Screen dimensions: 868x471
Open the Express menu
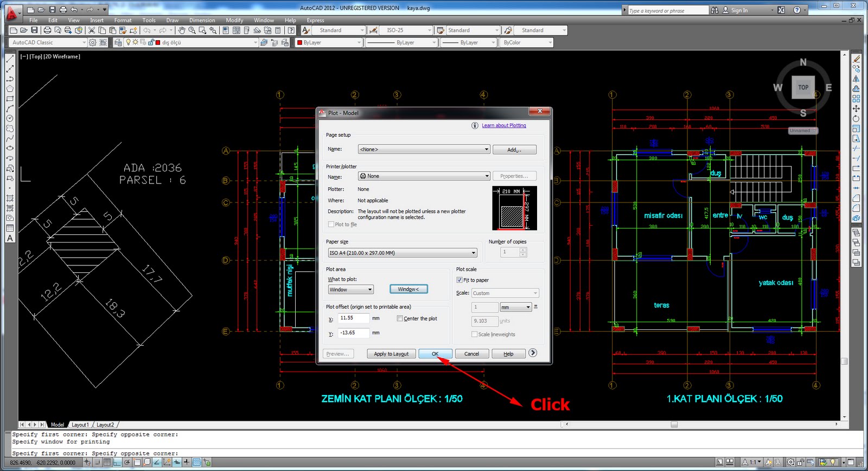(315, 20)
